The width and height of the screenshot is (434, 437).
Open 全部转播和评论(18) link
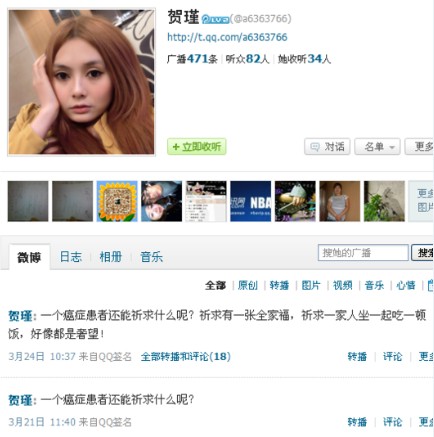[186, 357]
